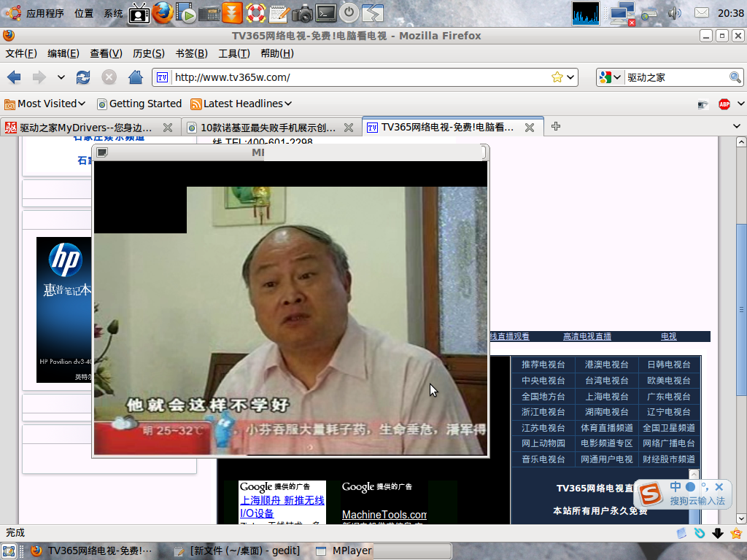Viewport: 747px width, 560px height.
Task: Close the TV365网络电视 tab
Action: 530,128
